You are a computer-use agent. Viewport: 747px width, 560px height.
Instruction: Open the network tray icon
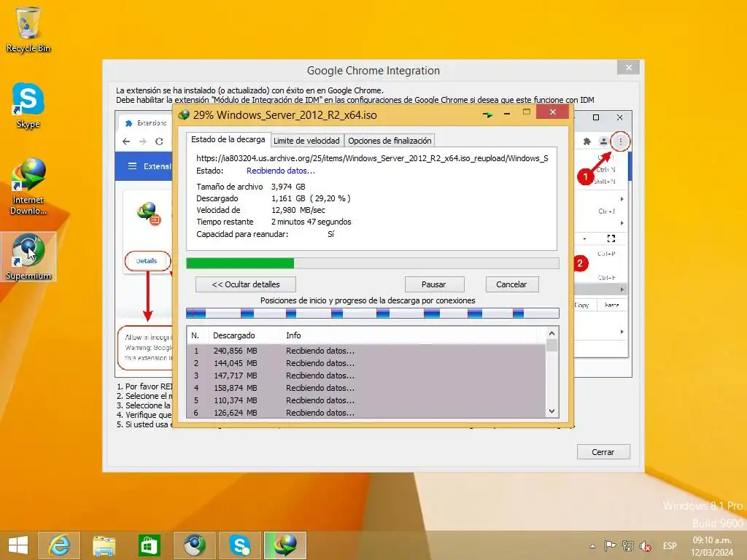click(x=628, y=546)
